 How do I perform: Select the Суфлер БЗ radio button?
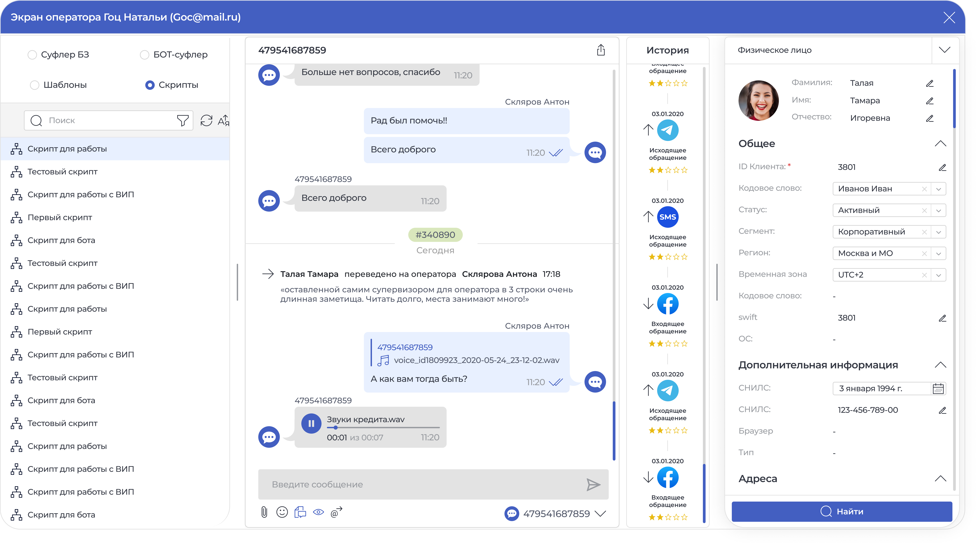(32, 55)
